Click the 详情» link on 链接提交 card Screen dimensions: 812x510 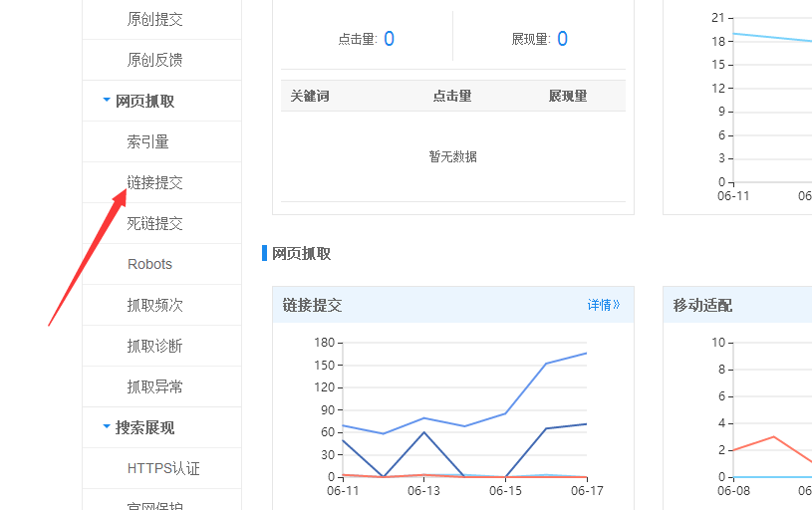click(x=603, y=305)
